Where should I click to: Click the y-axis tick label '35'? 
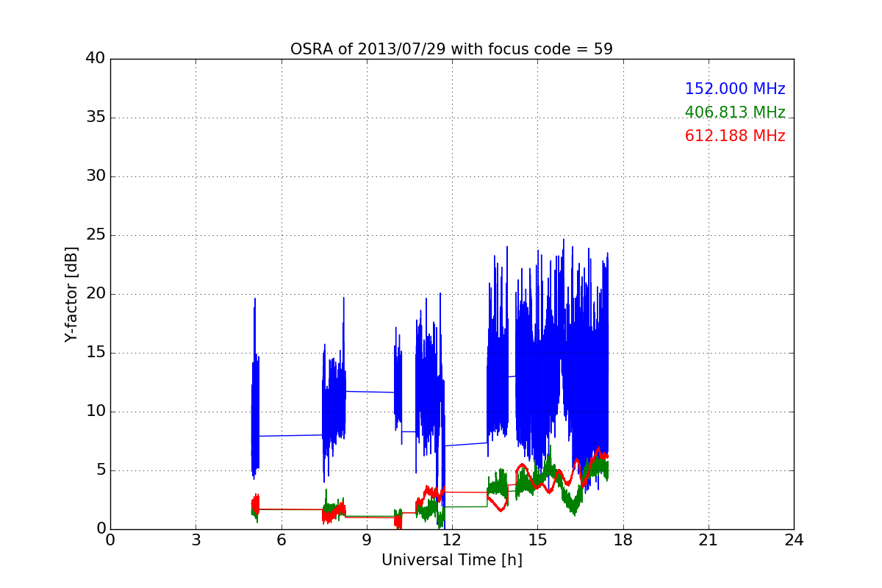(96, 118)
